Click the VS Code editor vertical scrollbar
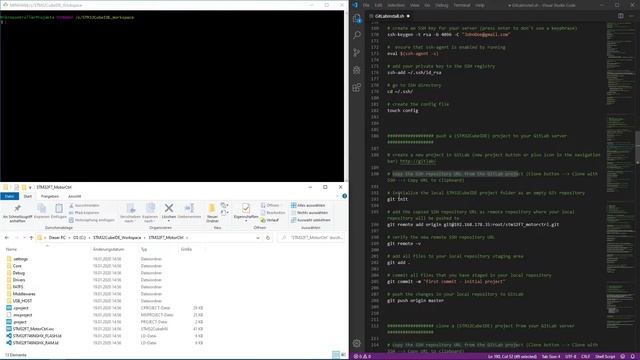This screenshot has width=640, height=360. (637, 147)
